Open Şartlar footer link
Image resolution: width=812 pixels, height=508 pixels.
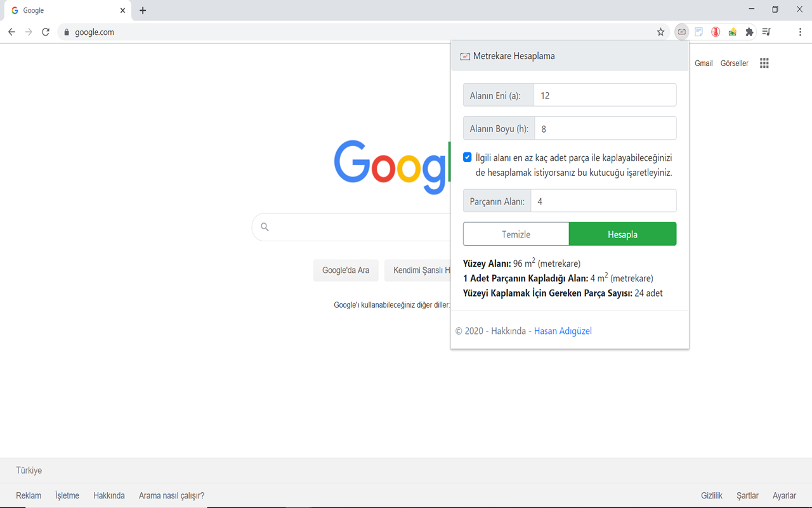(x=747, y=495)
